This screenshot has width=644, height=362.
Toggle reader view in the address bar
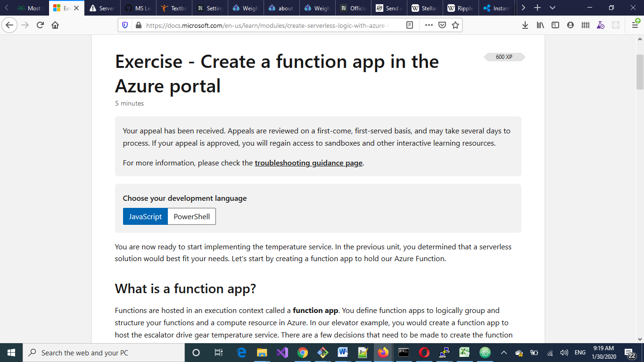[410, 25]
